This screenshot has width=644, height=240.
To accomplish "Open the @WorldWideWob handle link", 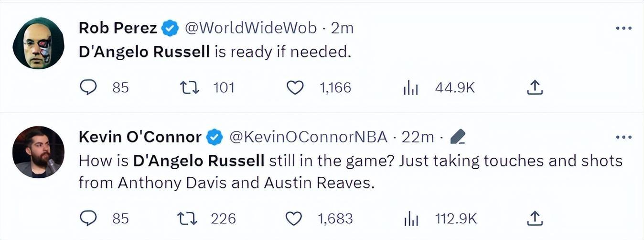I will tap(250, 29).
